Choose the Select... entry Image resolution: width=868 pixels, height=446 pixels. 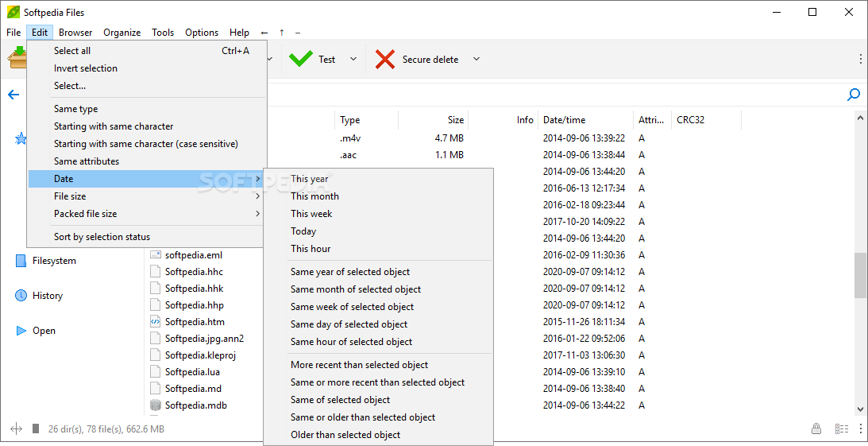point(146,85)
